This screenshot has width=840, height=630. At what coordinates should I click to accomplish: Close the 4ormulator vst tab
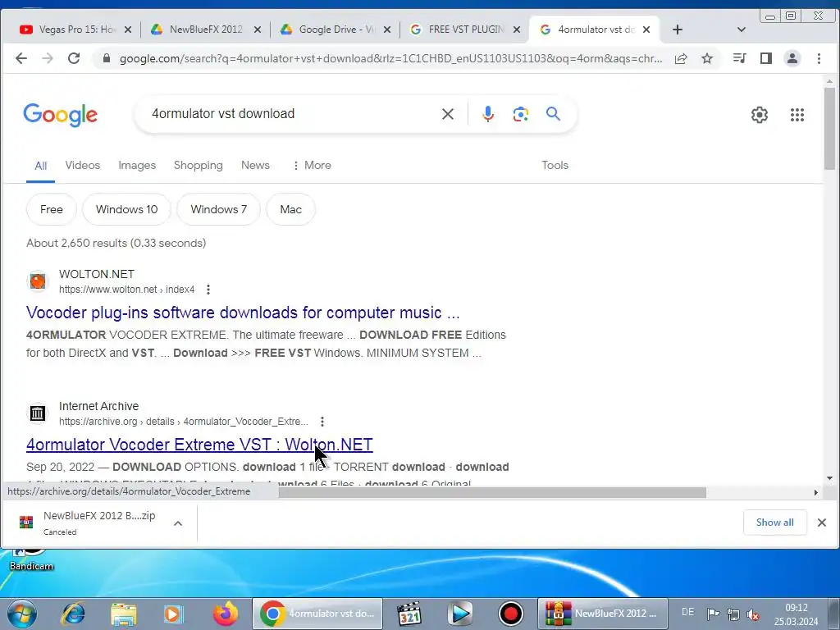646,30
